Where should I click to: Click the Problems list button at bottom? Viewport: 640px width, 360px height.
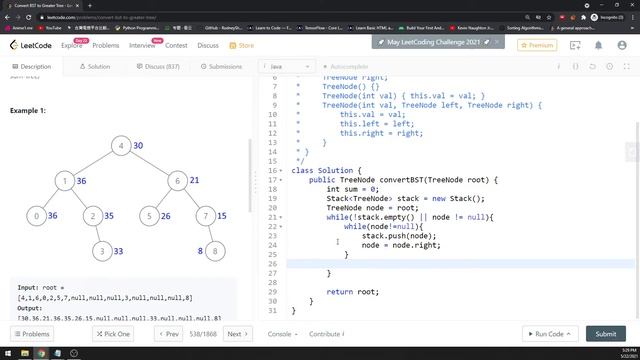click(32, 334)
